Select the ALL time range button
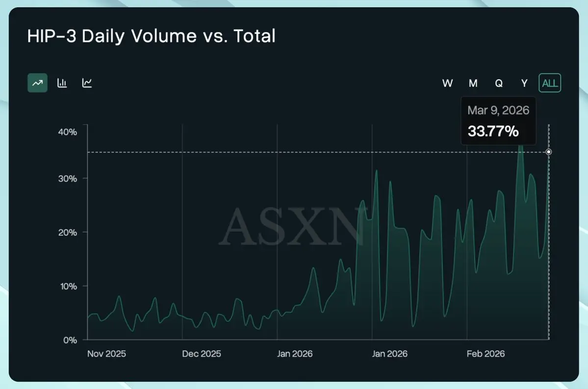588x389 pixels. (550, 83)
